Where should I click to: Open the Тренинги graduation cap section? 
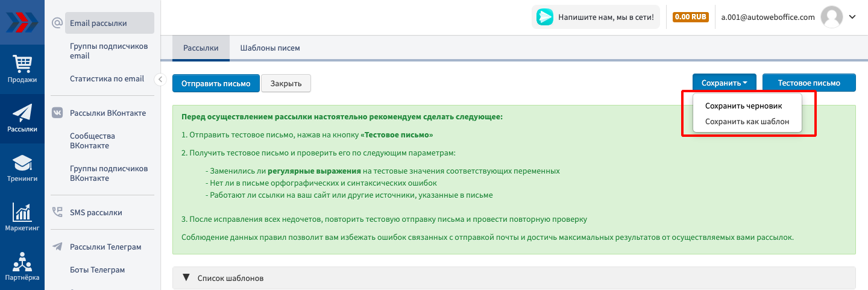click(x=22, y=168)
